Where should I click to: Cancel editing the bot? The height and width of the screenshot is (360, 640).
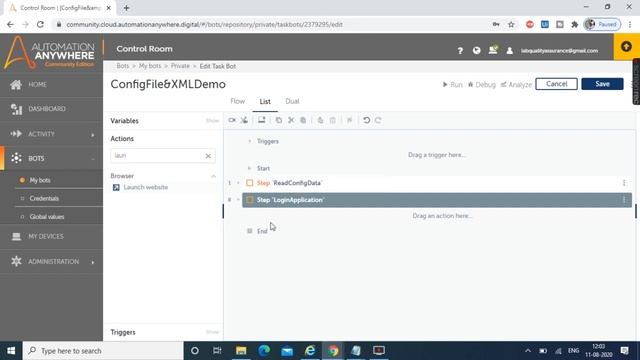tap(556, 84)
